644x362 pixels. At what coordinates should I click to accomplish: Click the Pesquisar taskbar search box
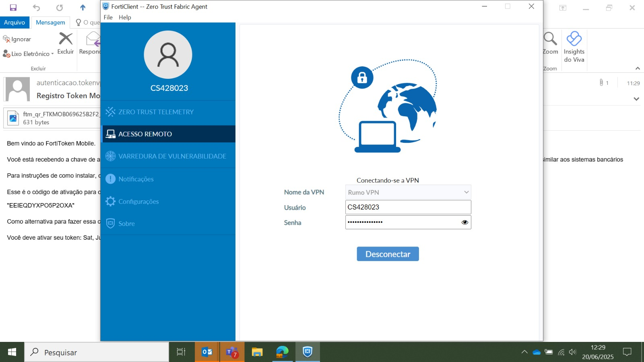pyautogui.click(x=97, y=352)
